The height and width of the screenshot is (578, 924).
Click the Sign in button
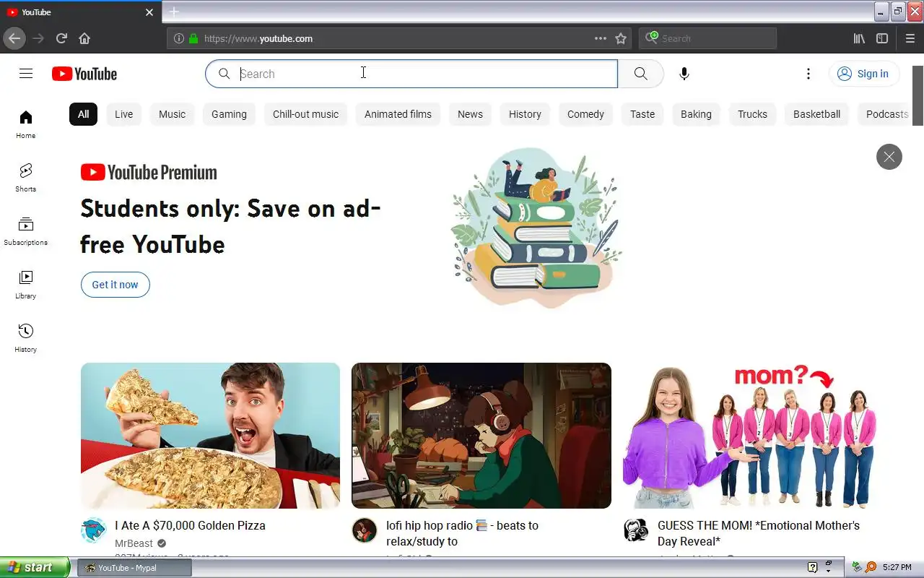pyautogui.click(x=863, y=74)
